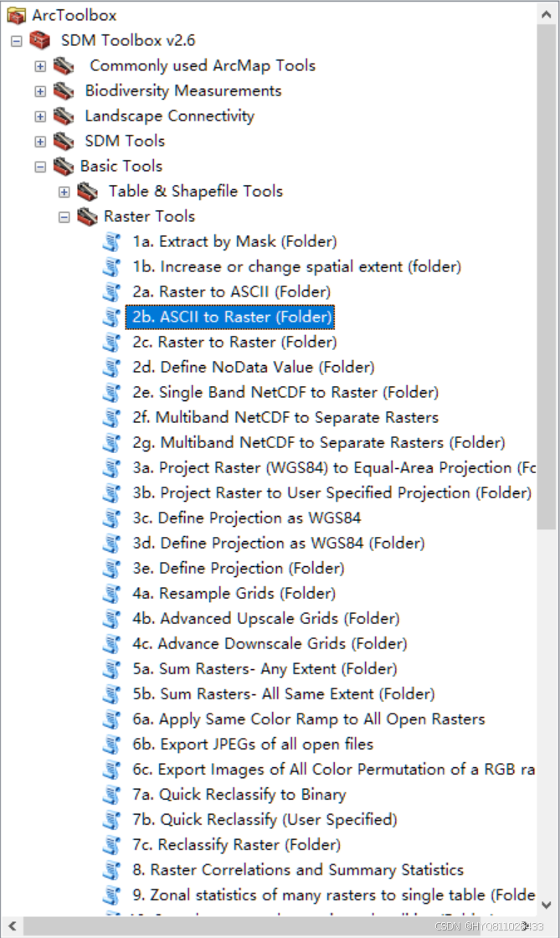The image size is (560, 938).
Task: Collapse the SDM Toolbox v2.6 node
Action: 16,41
